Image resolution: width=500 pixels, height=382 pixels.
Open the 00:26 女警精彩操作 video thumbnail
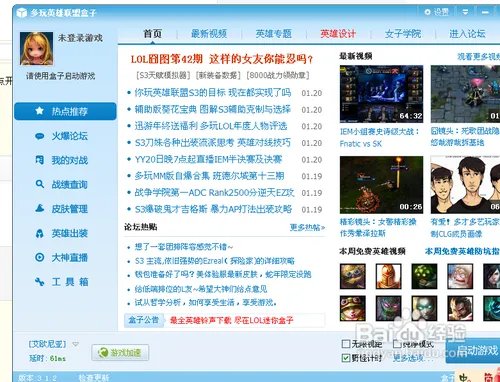click(x=381, y=185)
